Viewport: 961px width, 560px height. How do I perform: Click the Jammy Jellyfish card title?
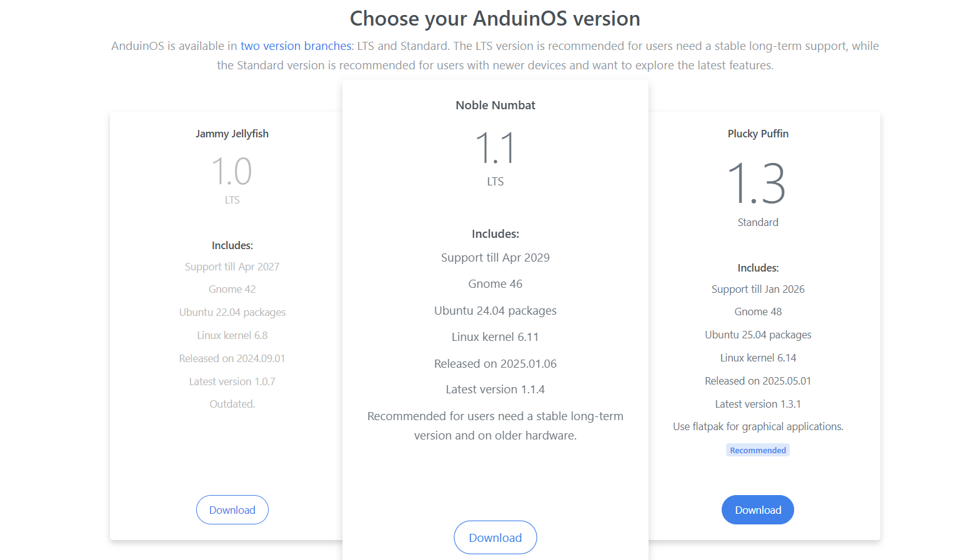coord(232,134)
